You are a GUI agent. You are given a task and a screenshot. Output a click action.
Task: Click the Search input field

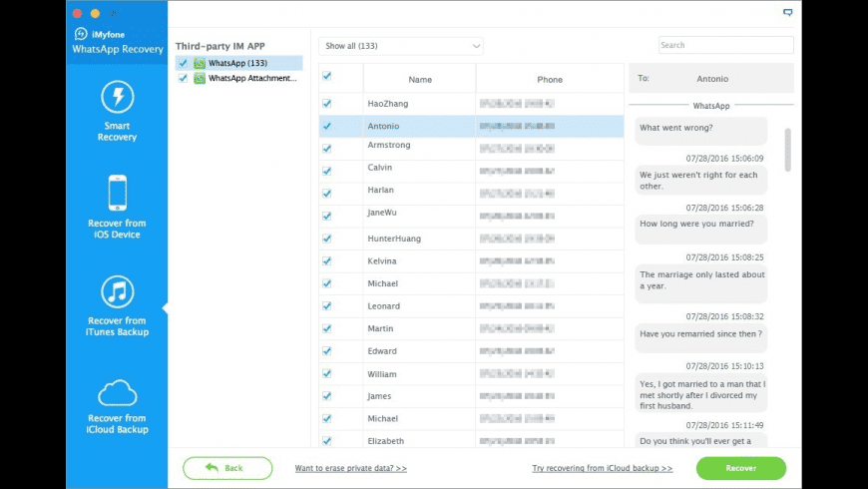pos(725,45)
